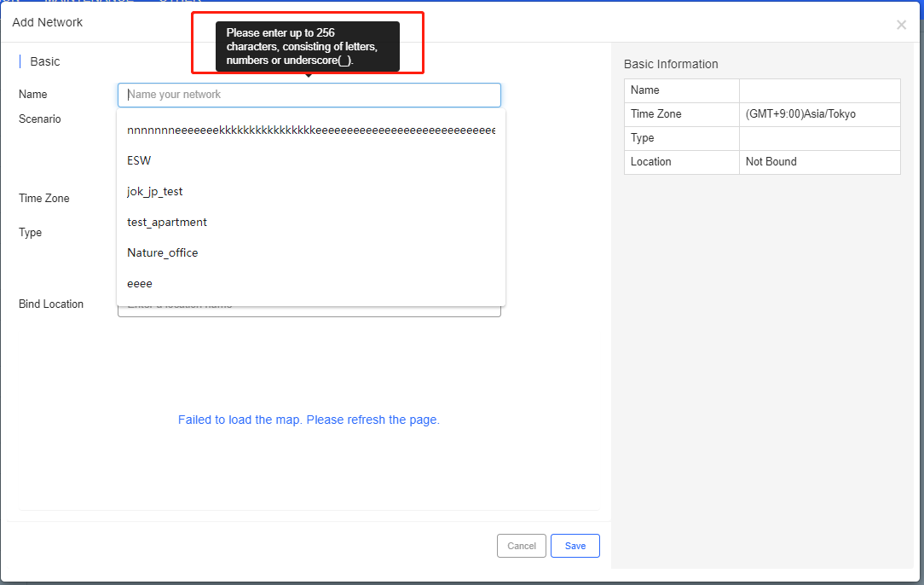Click the Time Zone label in the form

coord(44,199)
